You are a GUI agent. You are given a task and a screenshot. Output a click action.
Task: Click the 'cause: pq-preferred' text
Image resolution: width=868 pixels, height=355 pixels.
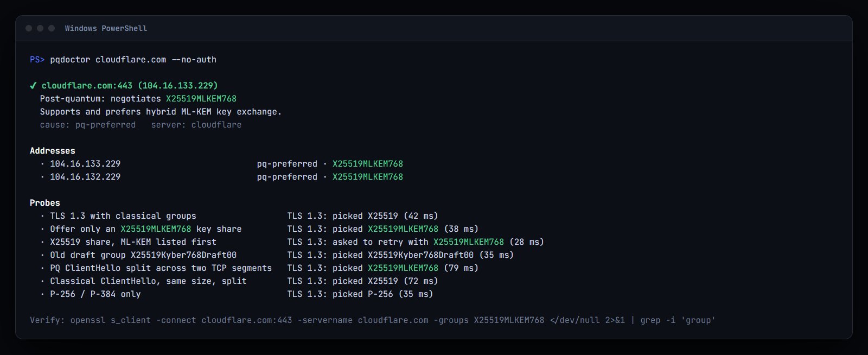click(88, 125)
